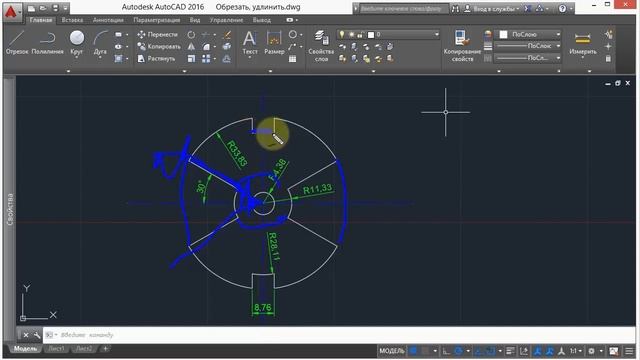
Task: Switch to the Вывод ribbon tab
Action: pyautogui.click(x=262, y=20)
